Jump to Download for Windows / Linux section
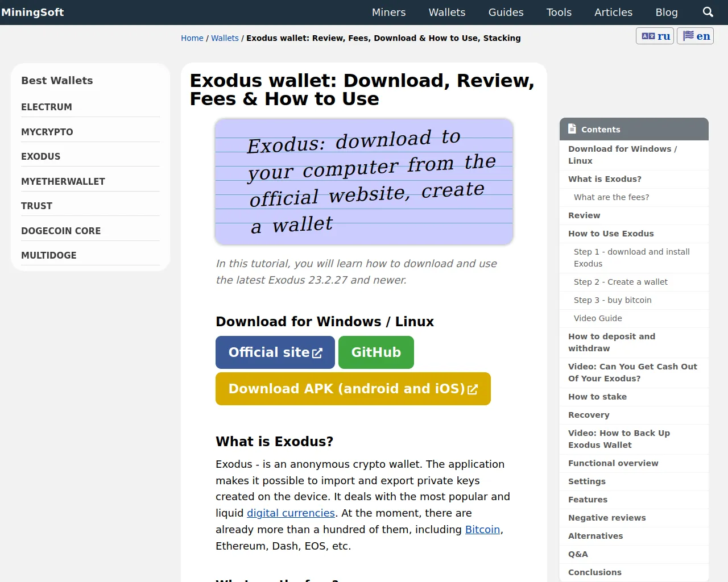This screenshot has width=728, height=582. (x=634, y=155)
